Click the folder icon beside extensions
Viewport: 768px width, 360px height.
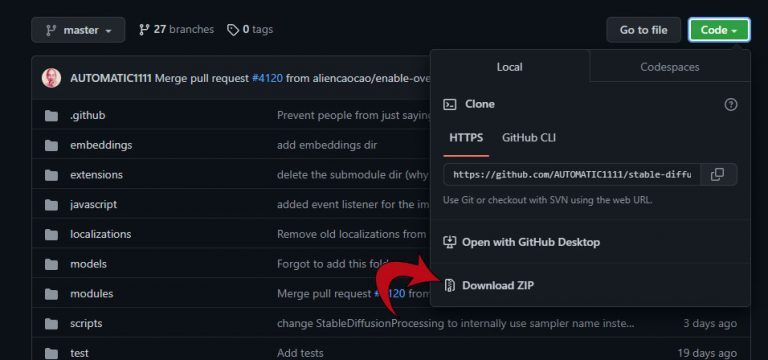pyautogui.click(x=51, y=175)
